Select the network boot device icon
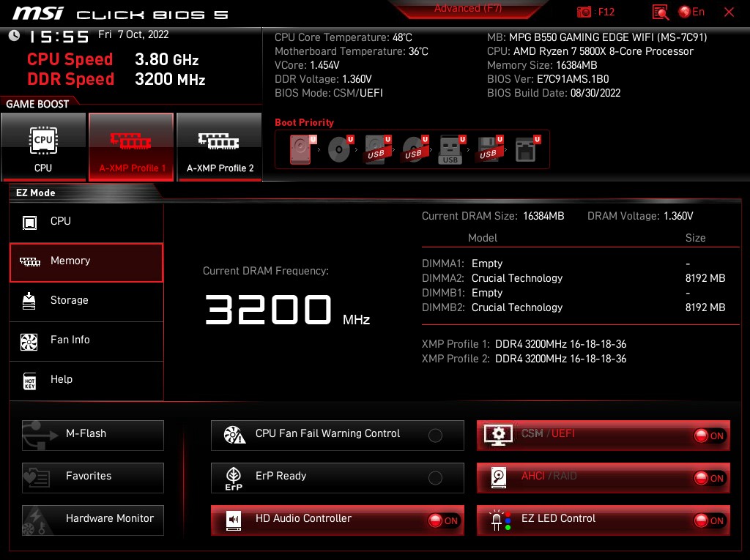Screen dimensions: 750x560 525,149
